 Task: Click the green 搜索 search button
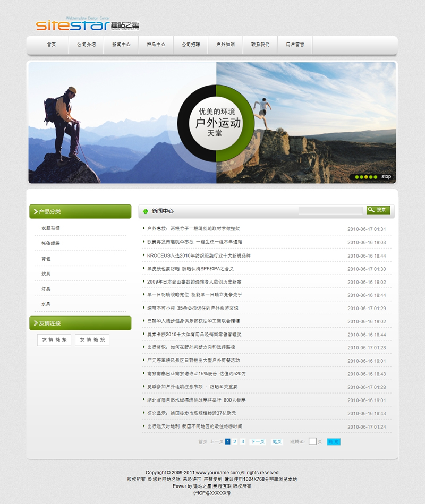pos(378,210)
